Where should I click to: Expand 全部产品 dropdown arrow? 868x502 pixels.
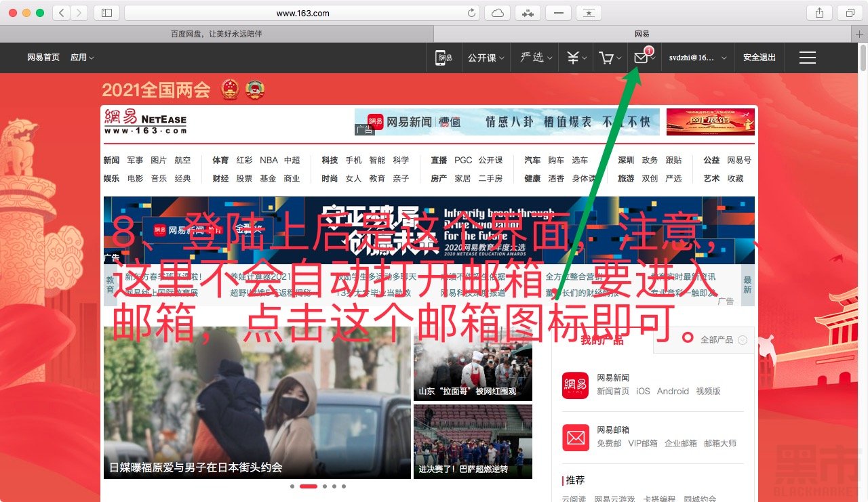[x=743, y=340]
